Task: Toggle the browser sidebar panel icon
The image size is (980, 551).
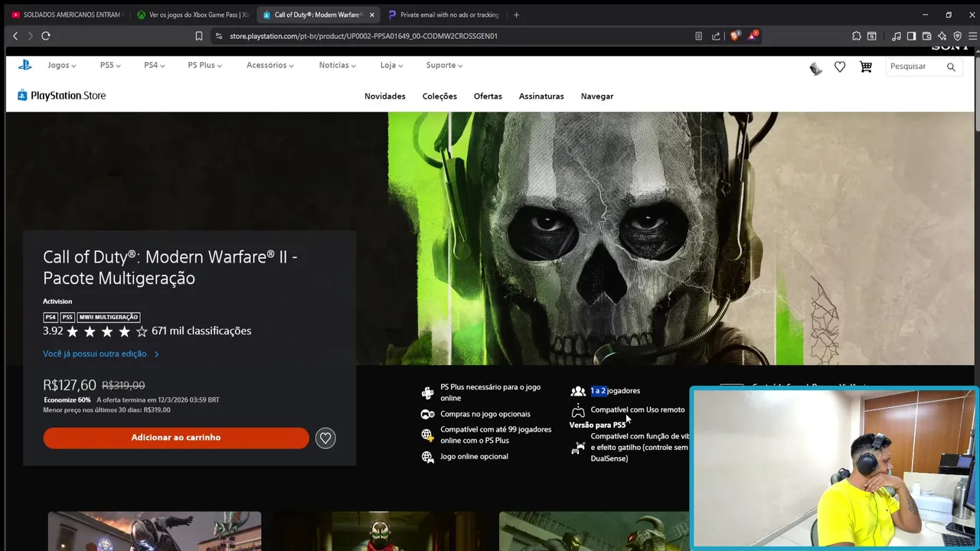Action: click(x=911, y=36)
